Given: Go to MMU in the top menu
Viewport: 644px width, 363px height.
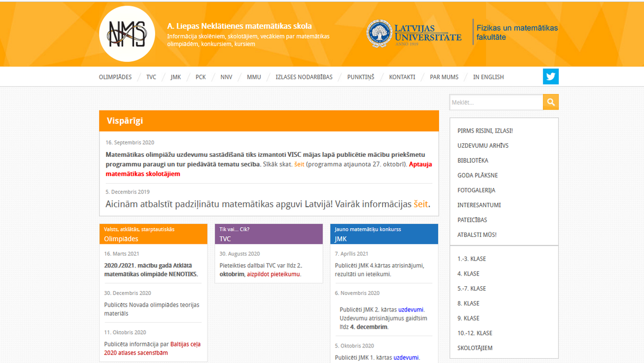Looking at the screenshot, I should point(254,77).
